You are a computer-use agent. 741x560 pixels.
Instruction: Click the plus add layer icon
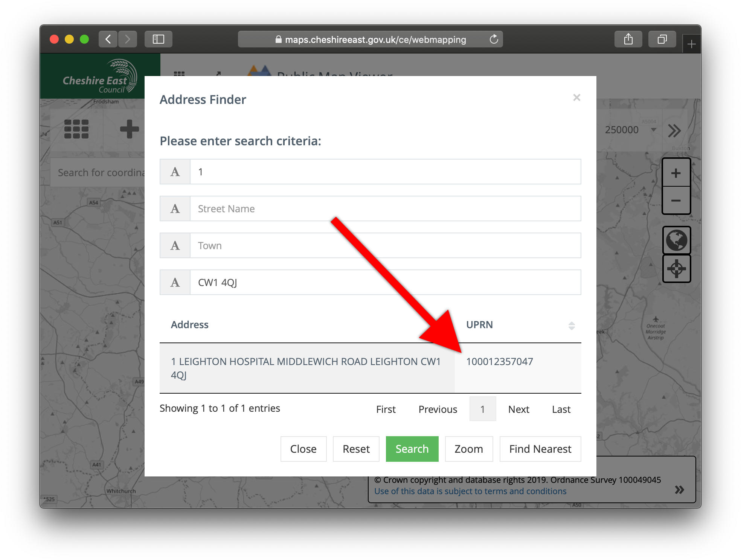tap(129, 129)
